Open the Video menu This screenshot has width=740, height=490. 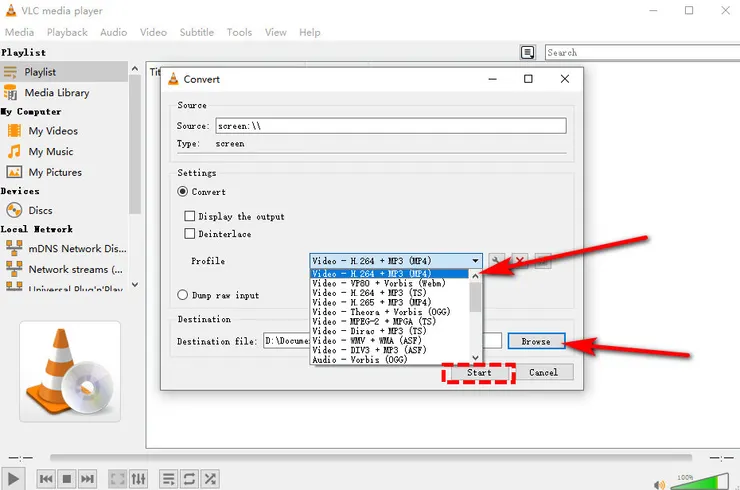tap(153, 32)
